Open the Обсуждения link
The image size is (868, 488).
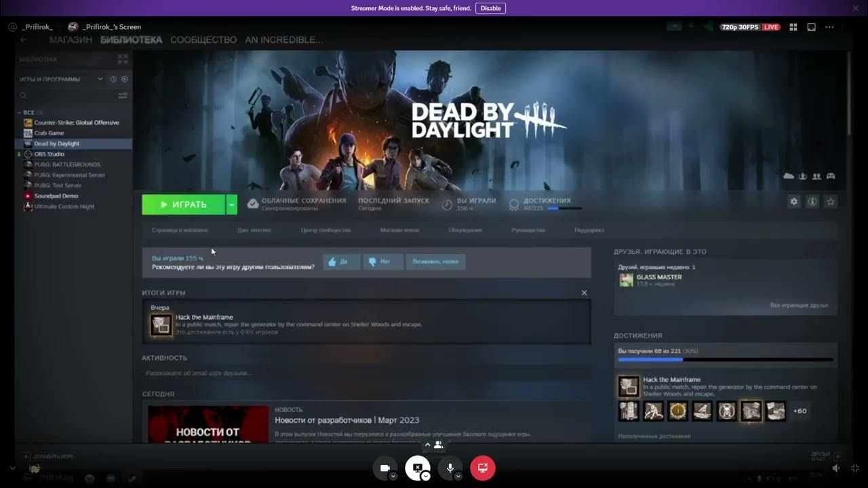point(465,230)
